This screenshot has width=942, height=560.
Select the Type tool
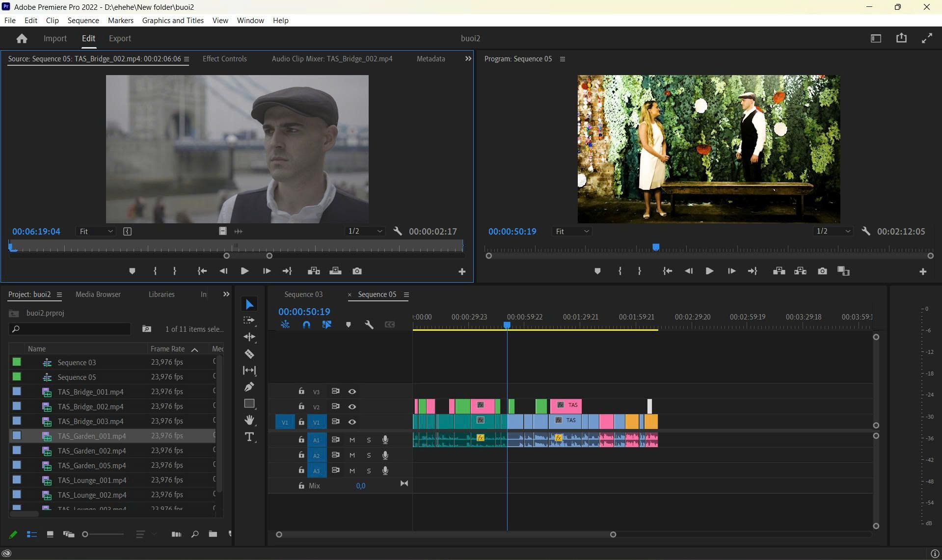[249, 437]
